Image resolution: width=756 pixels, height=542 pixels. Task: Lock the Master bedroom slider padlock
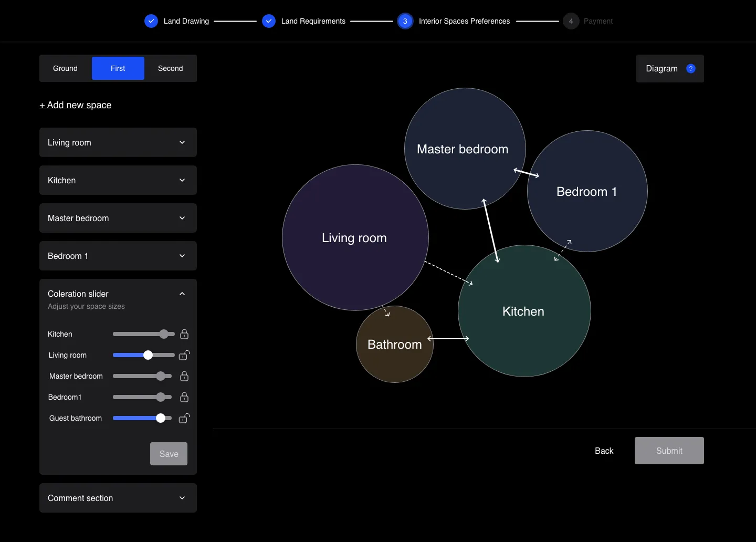(x=184, y=377)
